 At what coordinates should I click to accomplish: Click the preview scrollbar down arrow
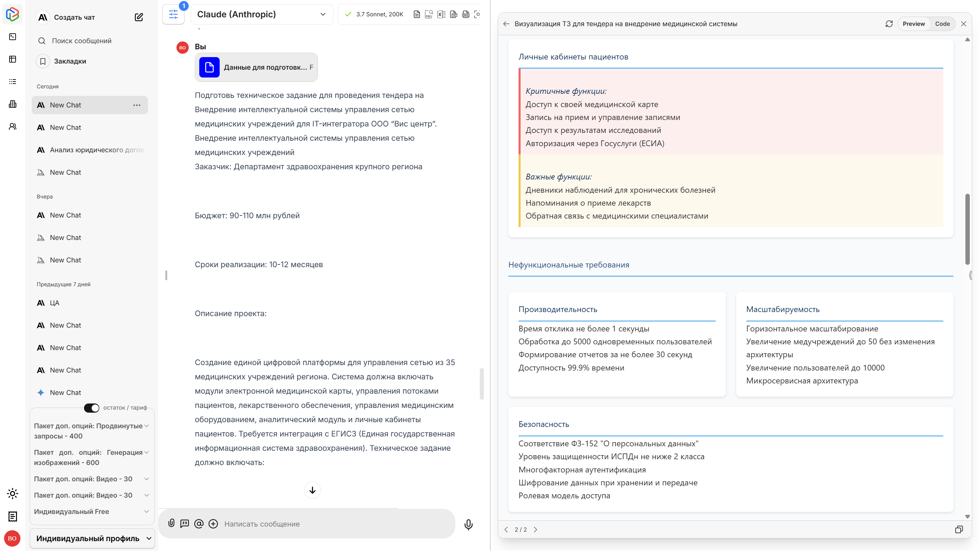pos(967,516)
